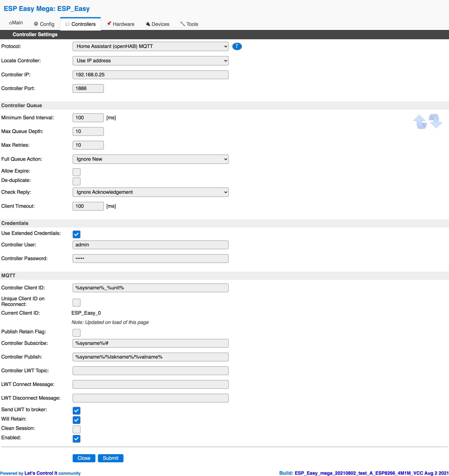449x476 pixels.
Task: Click the Close button
Action: (x=84, y=458)
